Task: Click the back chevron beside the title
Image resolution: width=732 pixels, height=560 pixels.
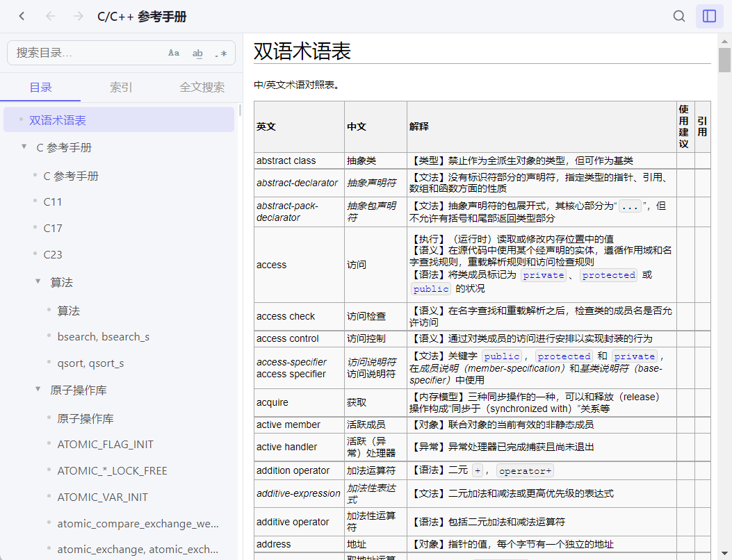Action: click(22, 16)
